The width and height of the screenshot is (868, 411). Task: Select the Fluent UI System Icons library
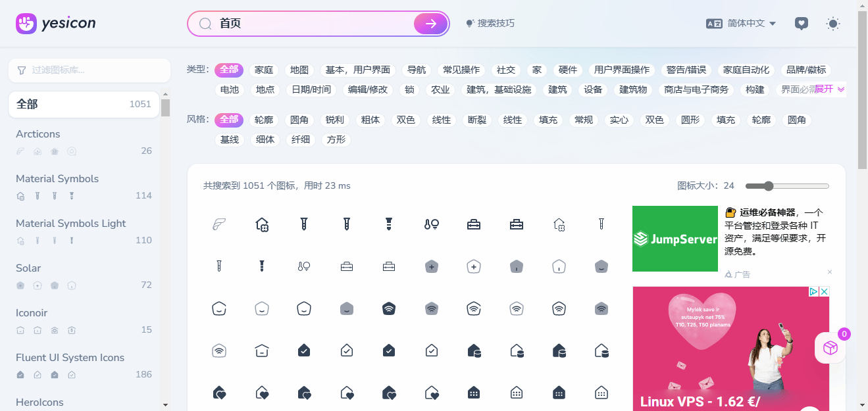[70, 358]
